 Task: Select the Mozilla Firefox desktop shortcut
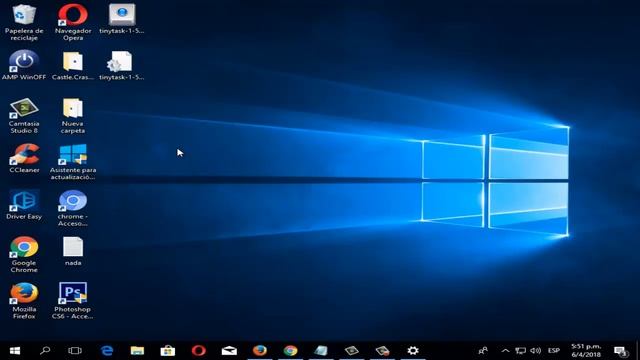(x=24, y=301)
